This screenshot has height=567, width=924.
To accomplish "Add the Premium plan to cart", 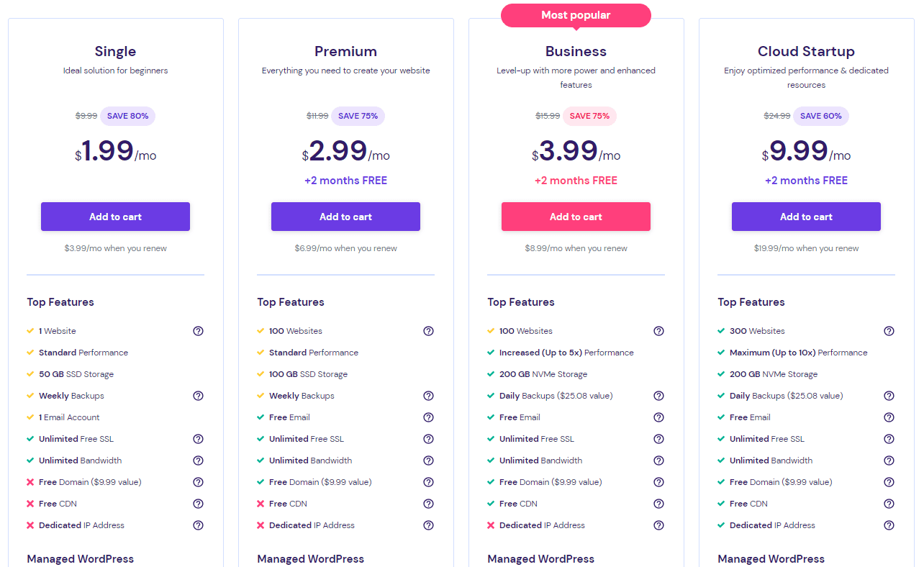I will point(345,217).
